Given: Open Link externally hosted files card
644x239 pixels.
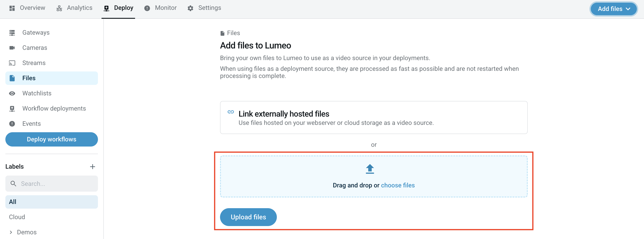Looking at the screenshot, I should (373, 117).
